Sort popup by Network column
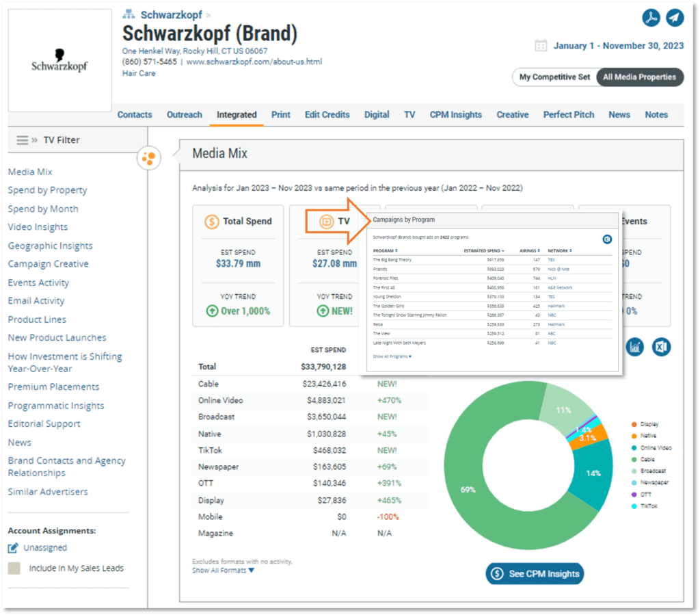 [x=560, y=250]
